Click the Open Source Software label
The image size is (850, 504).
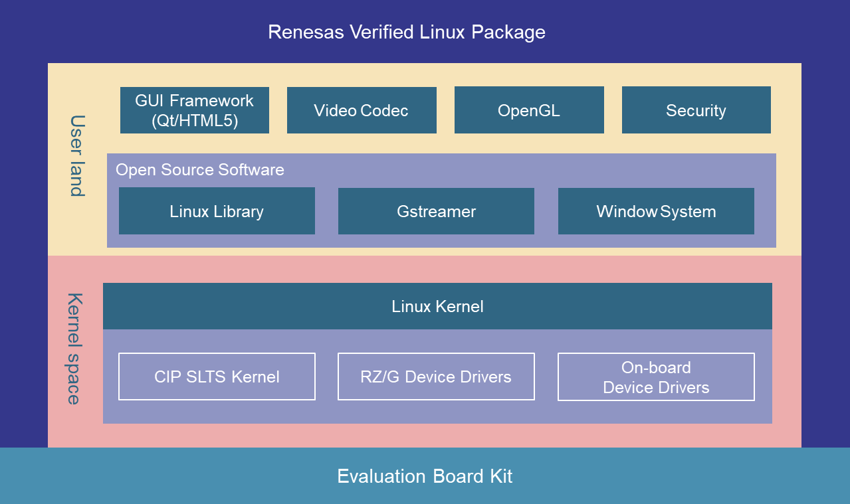coord(200,170)
